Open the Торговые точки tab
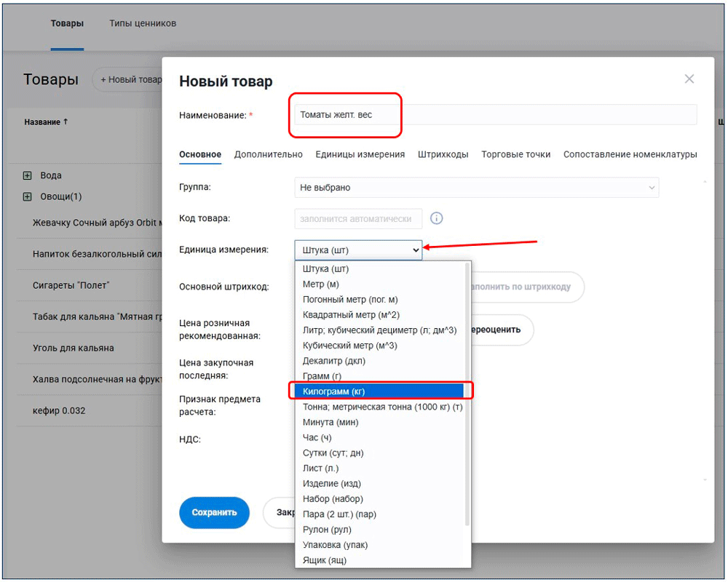Screen dimensions: 728x582 click(x=515, y=154)
